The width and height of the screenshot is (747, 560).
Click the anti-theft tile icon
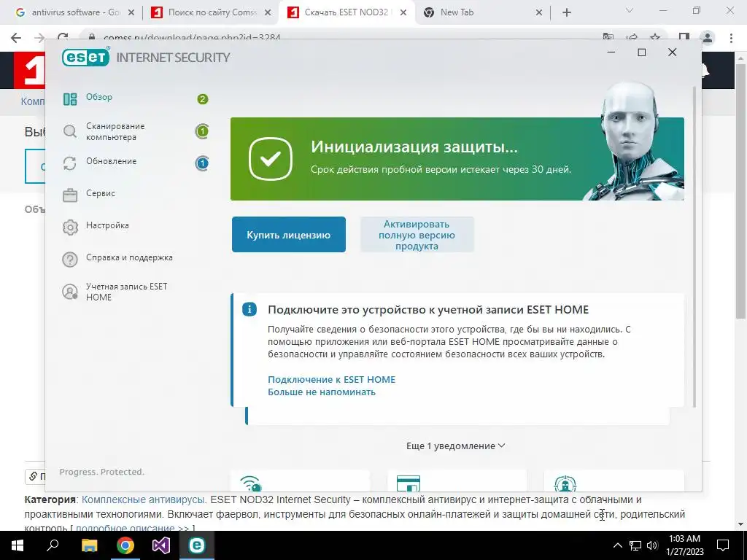tap(565, 483)
